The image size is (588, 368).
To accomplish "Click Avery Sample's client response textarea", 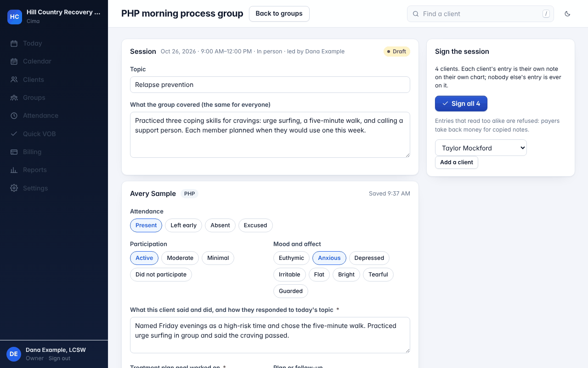I will tap(270, 335).
